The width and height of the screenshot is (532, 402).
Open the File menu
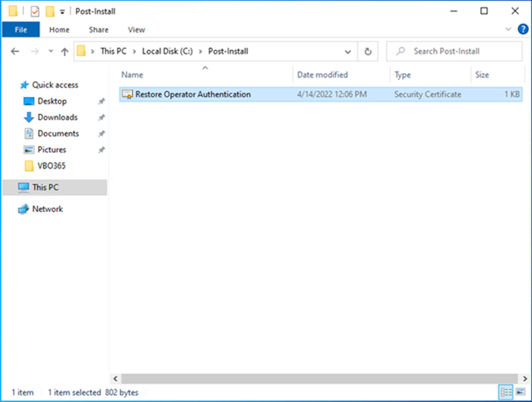point(21,29)
